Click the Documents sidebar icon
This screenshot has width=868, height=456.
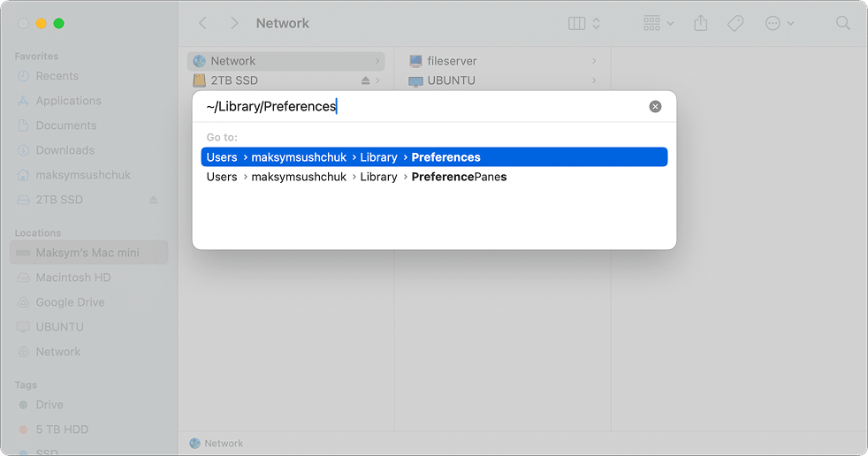point(23,125)
